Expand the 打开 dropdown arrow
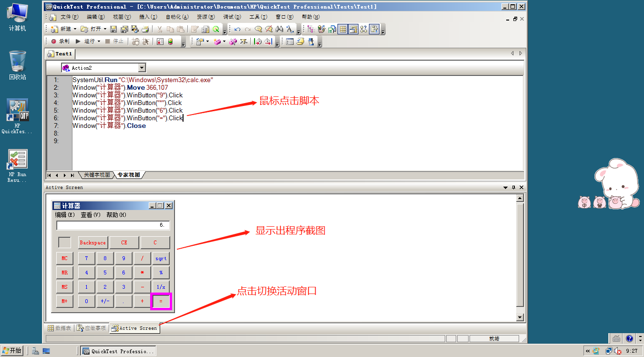This screenshot has height=357, width=644. (105, 29)
